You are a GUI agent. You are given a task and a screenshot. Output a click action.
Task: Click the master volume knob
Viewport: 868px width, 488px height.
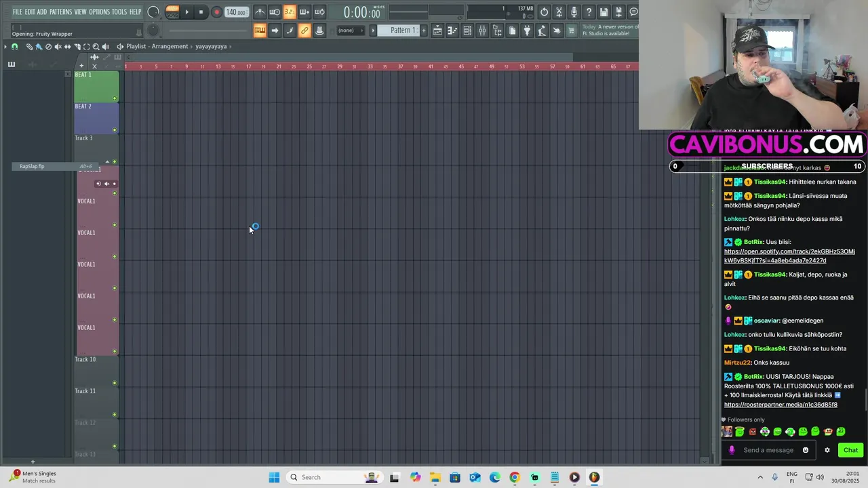click(x=153, y=12)
